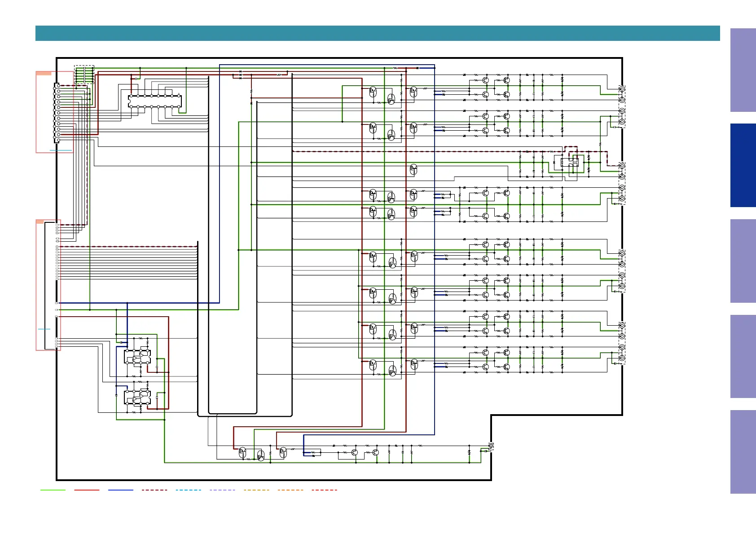Click the solid blue legend line

pyautogui.click(x=121, y=490)
